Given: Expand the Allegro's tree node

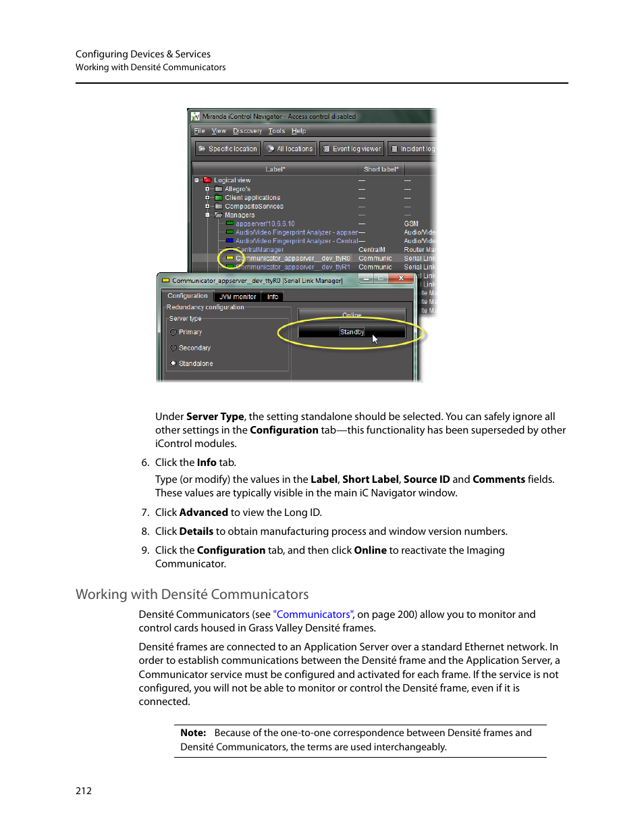Looking at the screenshot, I should (x=208, y=189).
